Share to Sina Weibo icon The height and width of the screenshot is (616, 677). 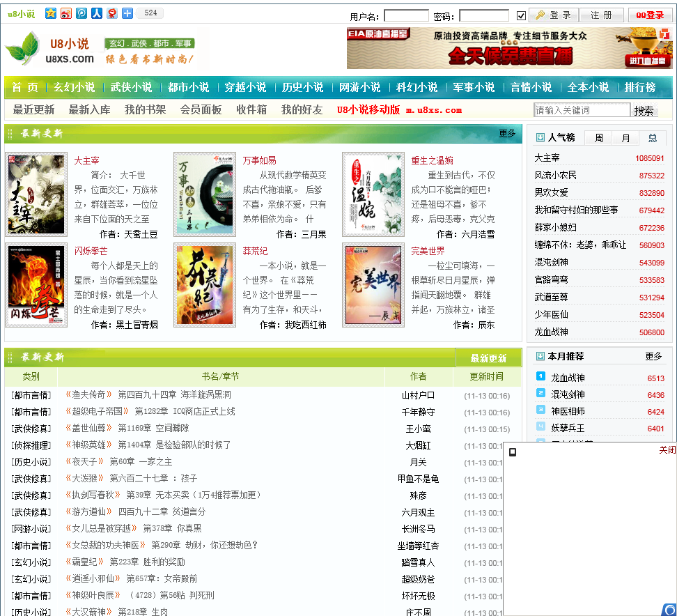click(x=66, y=13)
